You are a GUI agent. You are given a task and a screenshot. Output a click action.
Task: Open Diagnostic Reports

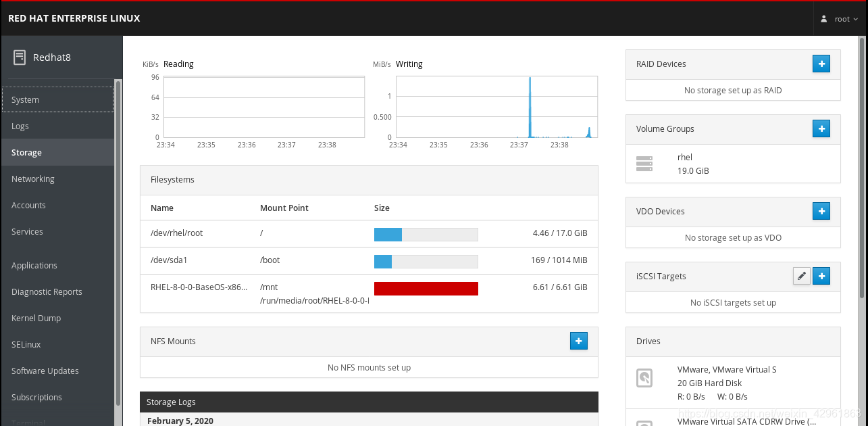point(57,291)
